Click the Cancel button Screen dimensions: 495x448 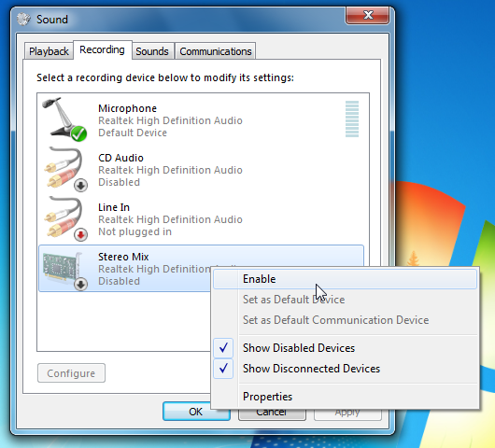[x=272, y=414]
